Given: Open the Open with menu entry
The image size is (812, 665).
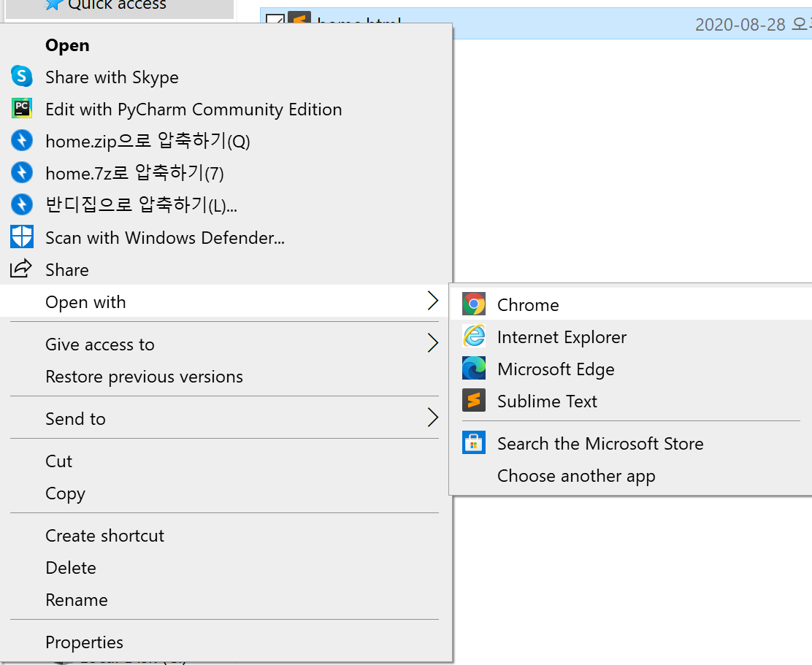Looking at the screenshot, I should [x=226, y=301].
